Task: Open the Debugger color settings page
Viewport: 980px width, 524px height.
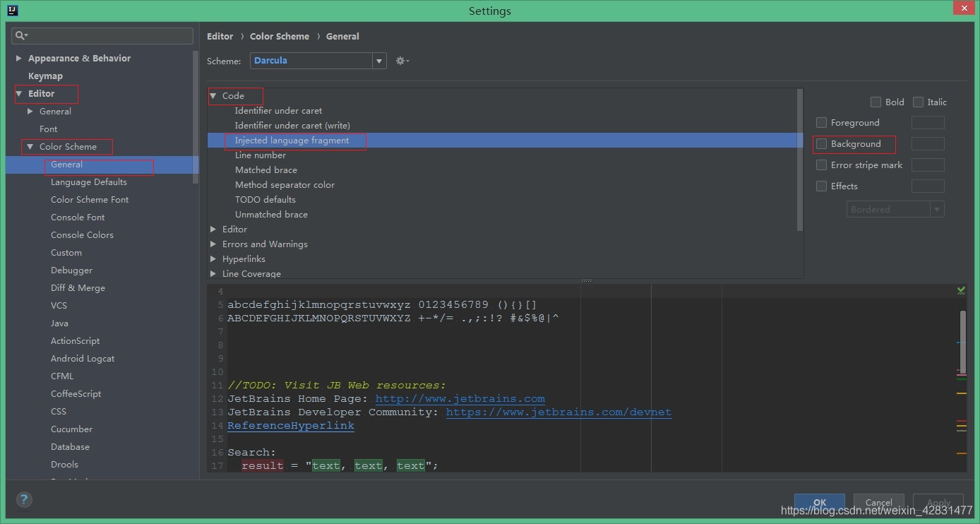Action: coord(71,270)
